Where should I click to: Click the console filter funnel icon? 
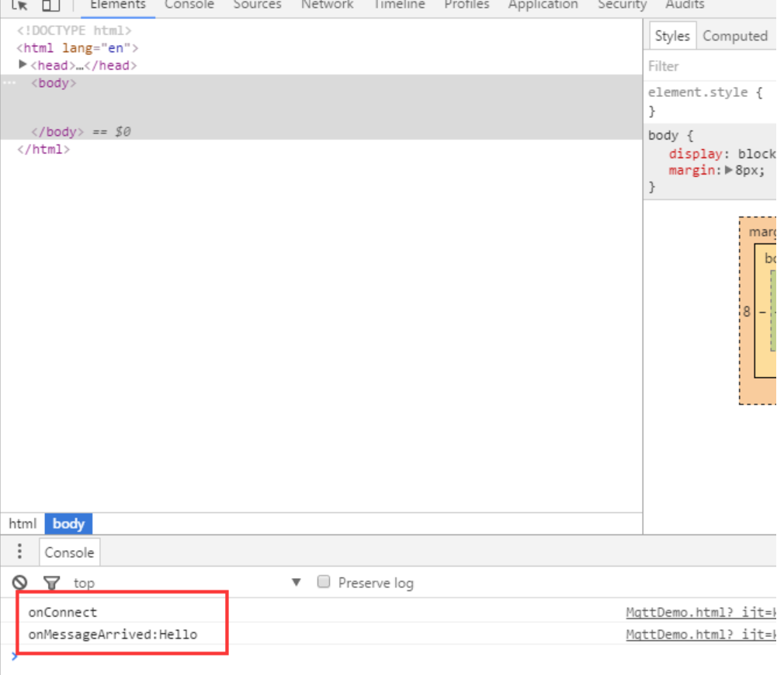pos(51,582)
